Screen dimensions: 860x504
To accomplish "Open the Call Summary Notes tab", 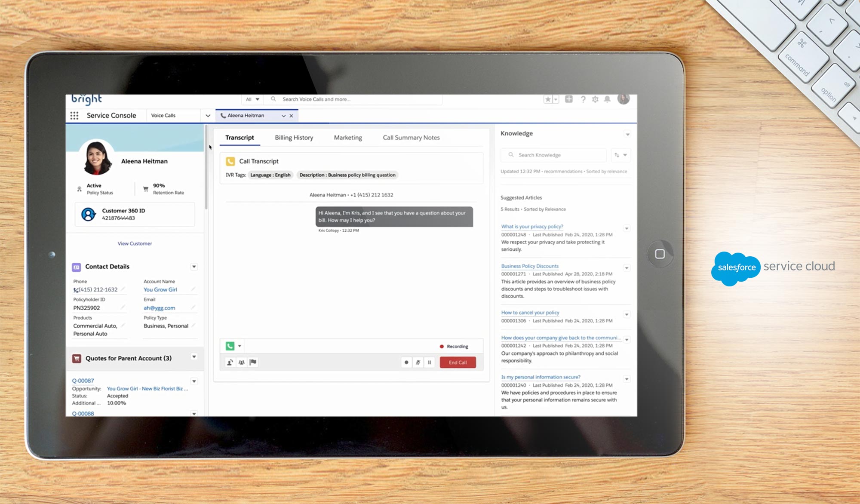I will 411,138.
